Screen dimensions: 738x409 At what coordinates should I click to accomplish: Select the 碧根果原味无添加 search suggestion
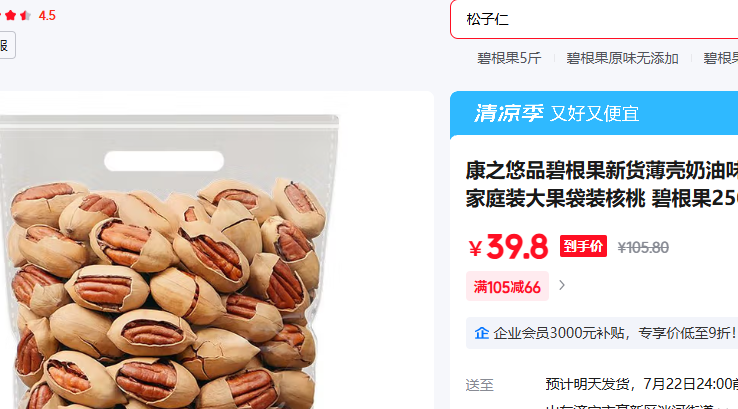pos(622,58)
